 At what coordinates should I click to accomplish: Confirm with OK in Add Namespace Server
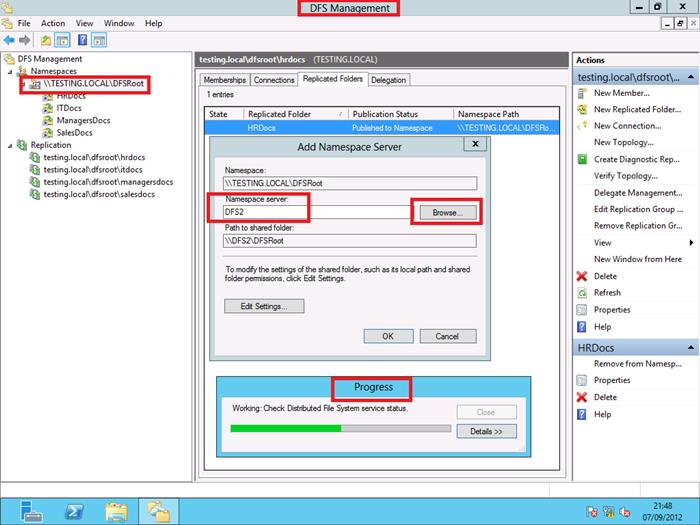coord(388,337)
